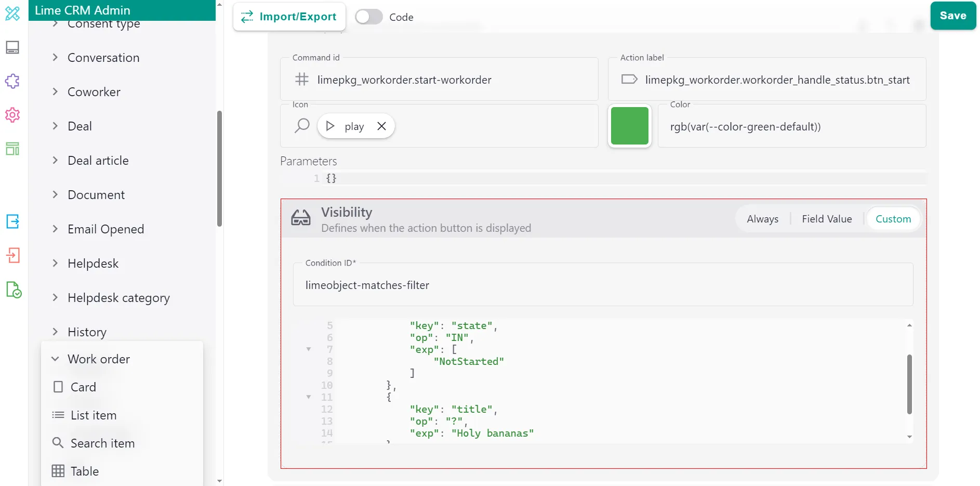The image size is (980, 486).
Task: Click the green color swatch
Action: 629,126
